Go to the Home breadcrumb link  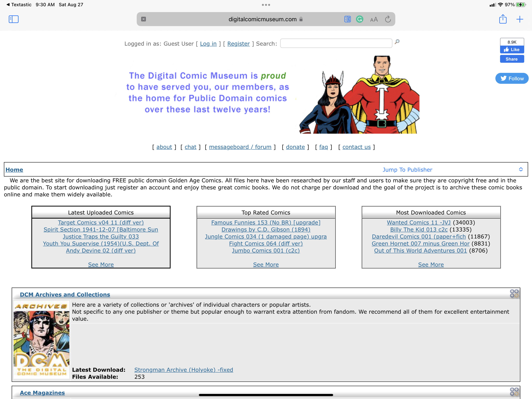(14, 170)
